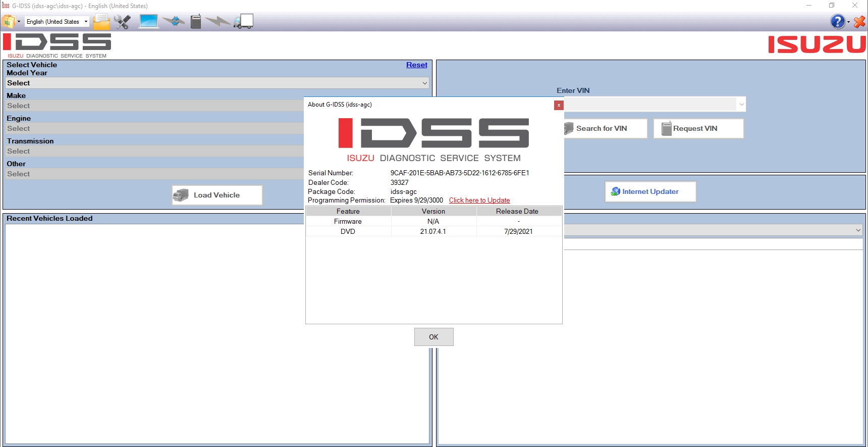Click the device icon on Request VIN
Viewport: 868px width, 447px height.
(x=666, y=128)
